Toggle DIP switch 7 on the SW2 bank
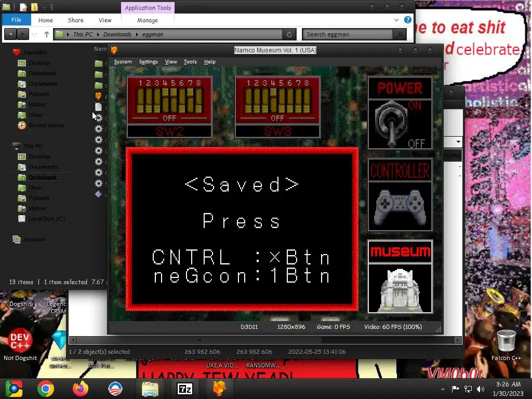 (x=190, y=100)
